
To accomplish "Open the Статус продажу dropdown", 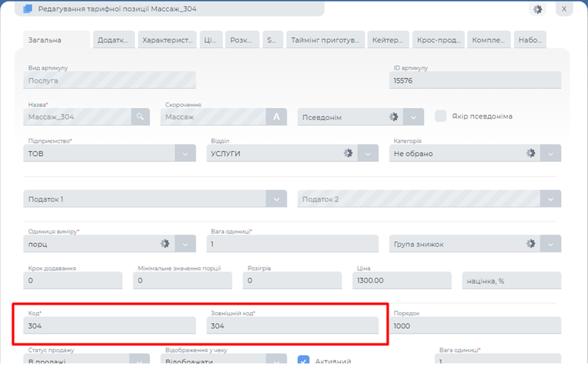I will [140, 361].
